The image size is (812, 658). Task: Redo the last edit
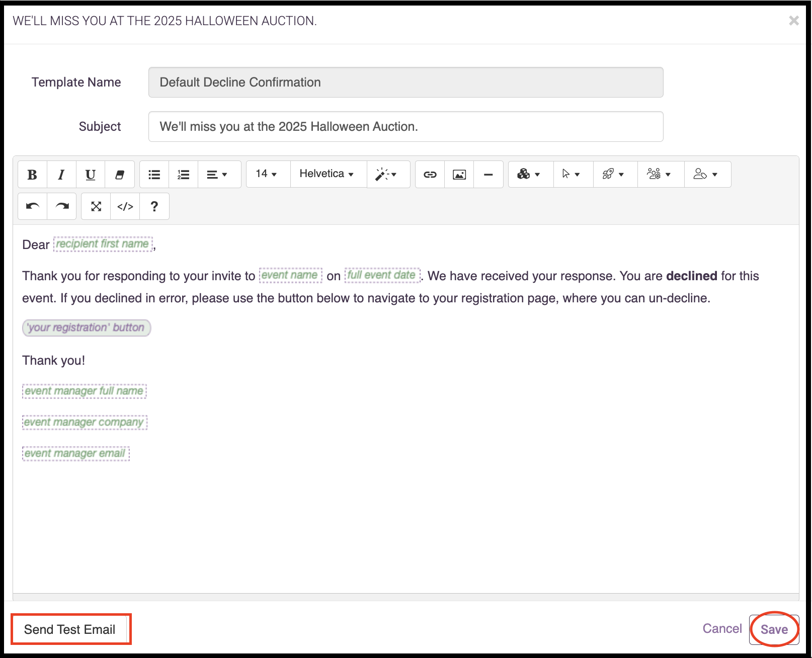click(62, 206)
